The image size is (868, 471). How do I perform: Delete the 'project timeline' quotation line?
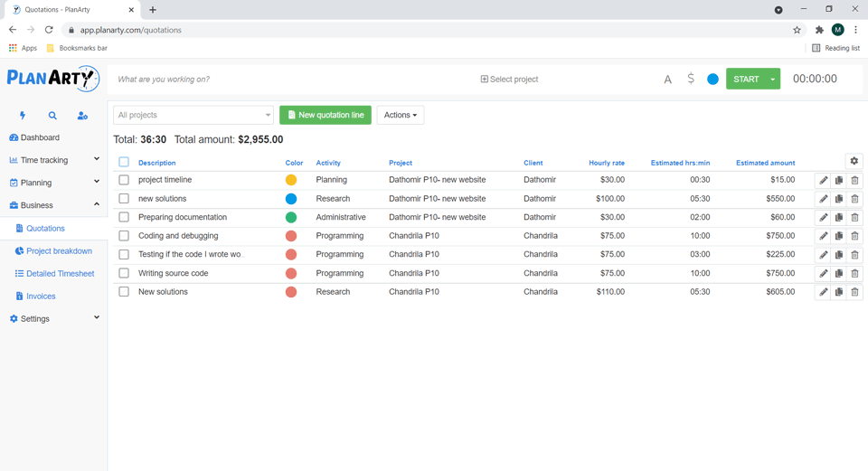coord(854,181)
